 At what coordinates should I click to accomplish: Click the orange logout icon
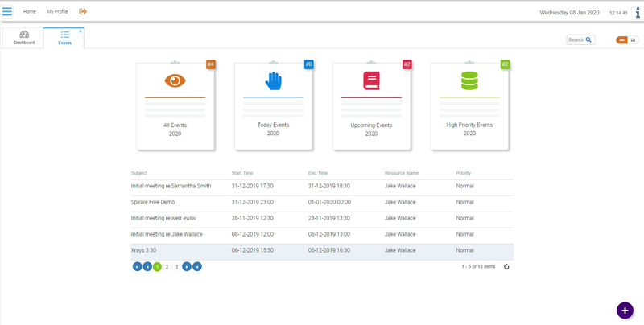[x=83, y=11]
